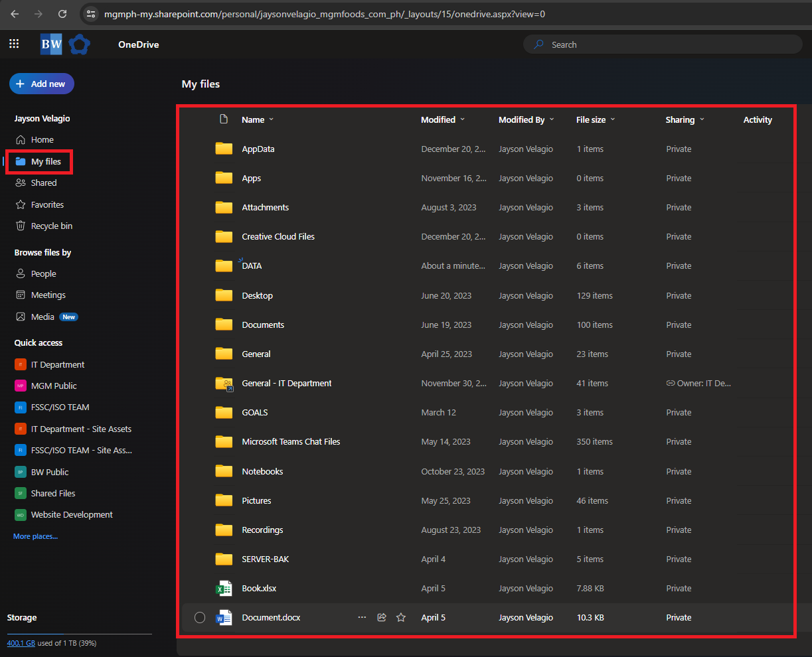
Task: Click the Add new button
Action: [41, 84]
